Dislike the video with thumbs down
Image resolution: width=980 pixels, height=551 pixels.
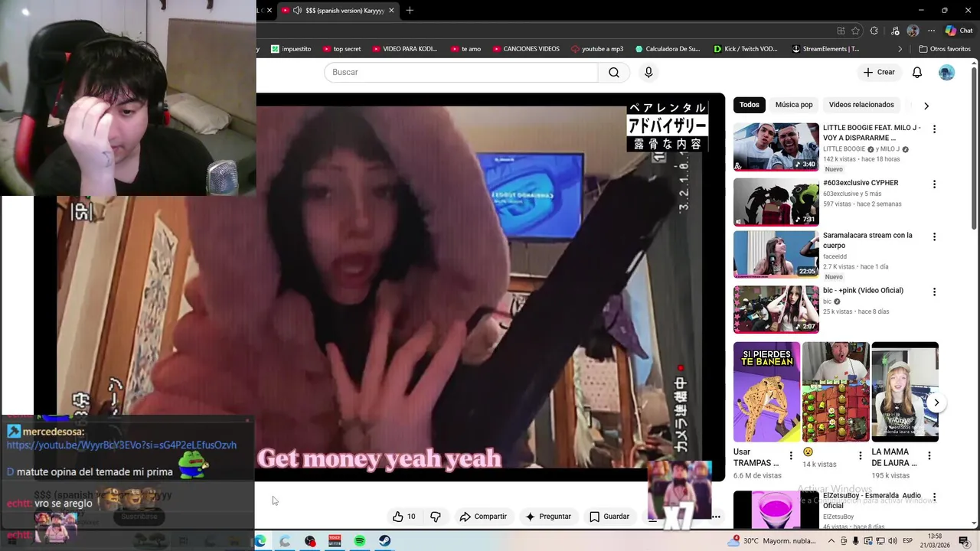[x=436, y=517]
